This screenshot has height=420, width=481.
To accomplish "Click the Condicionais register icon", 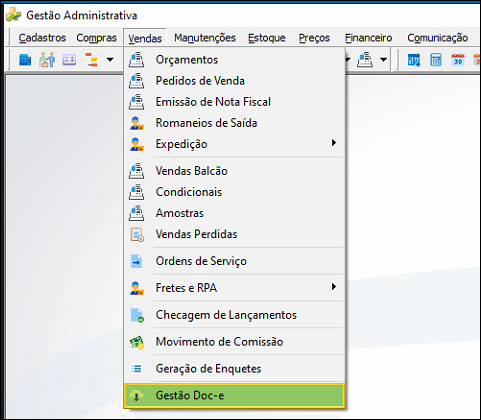I will 137,192.
